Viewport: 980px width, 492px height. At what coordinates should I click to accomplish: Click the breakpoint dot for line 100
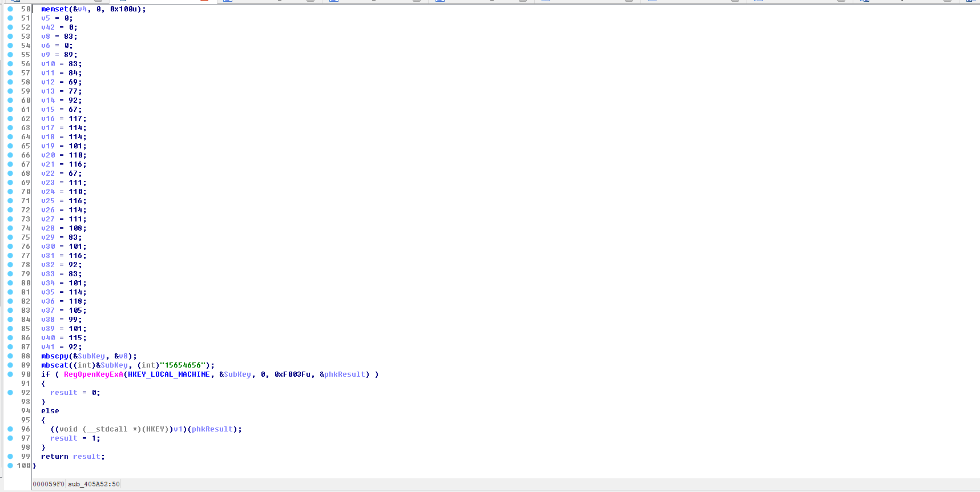point(10,466)
